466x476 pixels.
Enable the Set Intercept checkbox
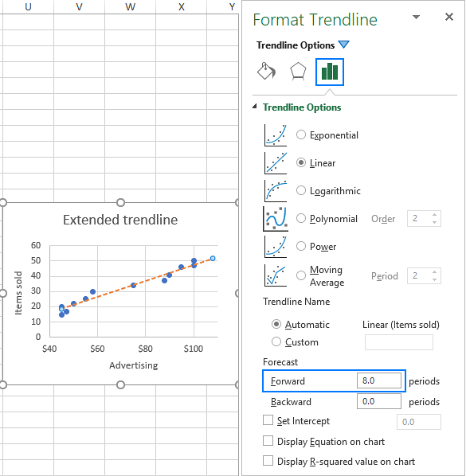click(x=268, y=420)
